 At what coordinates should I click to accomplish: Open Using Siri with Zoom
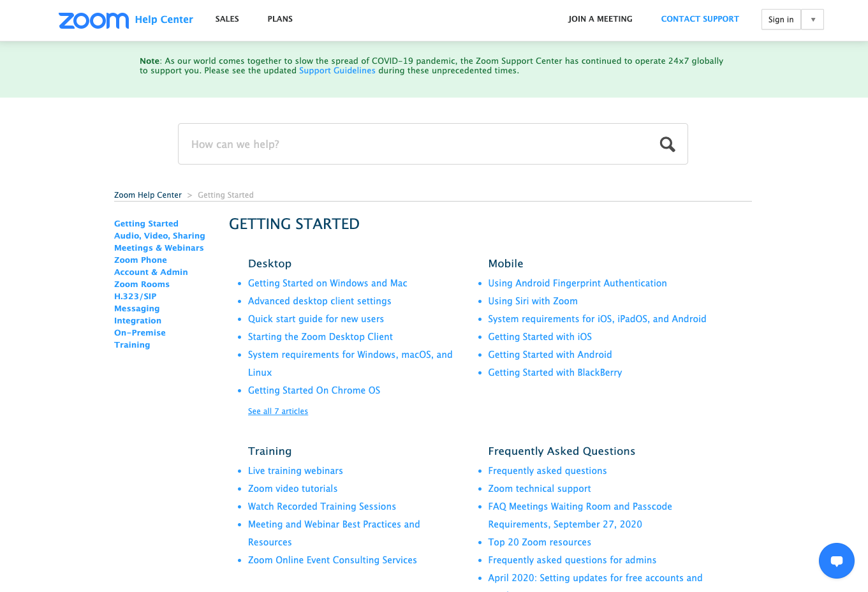[533, 301]
